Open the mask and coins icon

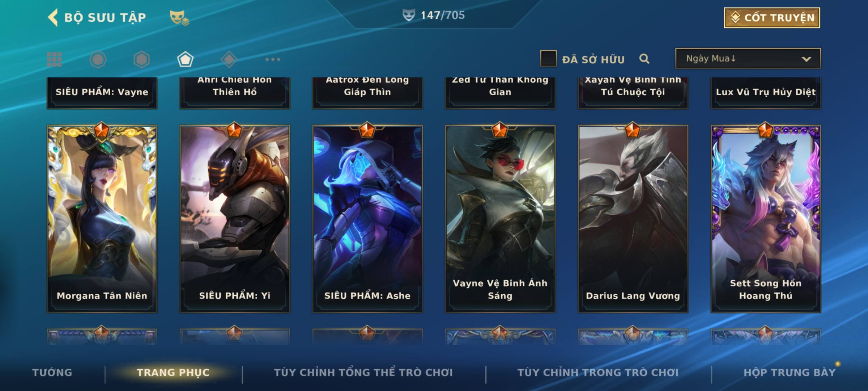[x=179, y=18]
